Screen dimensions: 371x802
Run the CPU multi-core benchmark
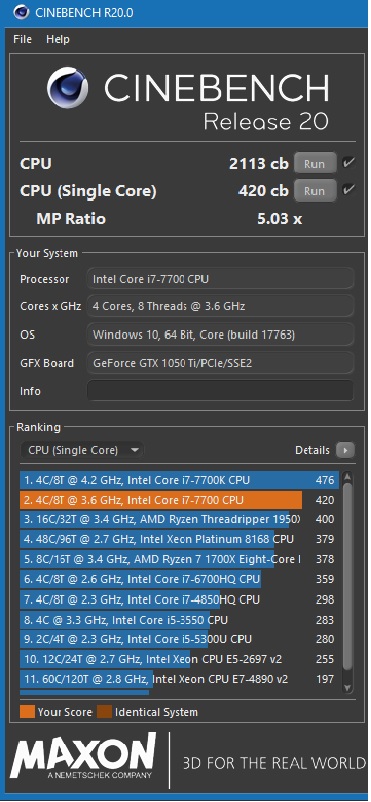pos(315,164)
